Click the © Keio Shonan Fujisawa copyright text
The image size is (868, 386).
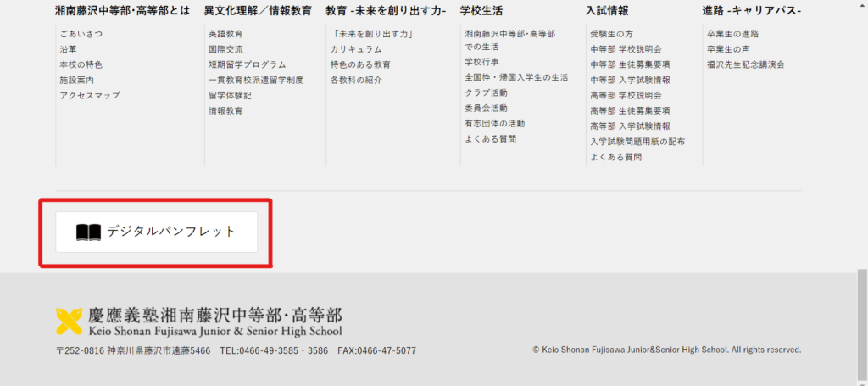pos(666,350)
